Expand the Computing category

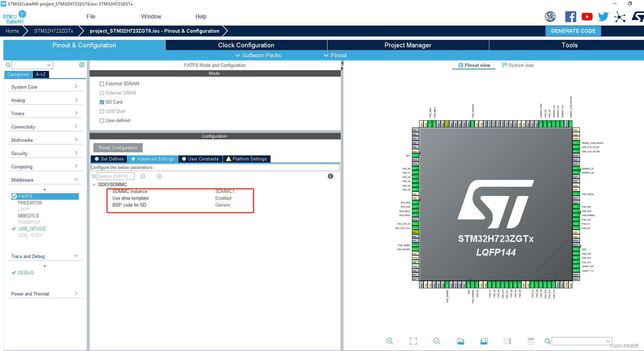pos(45,167)
